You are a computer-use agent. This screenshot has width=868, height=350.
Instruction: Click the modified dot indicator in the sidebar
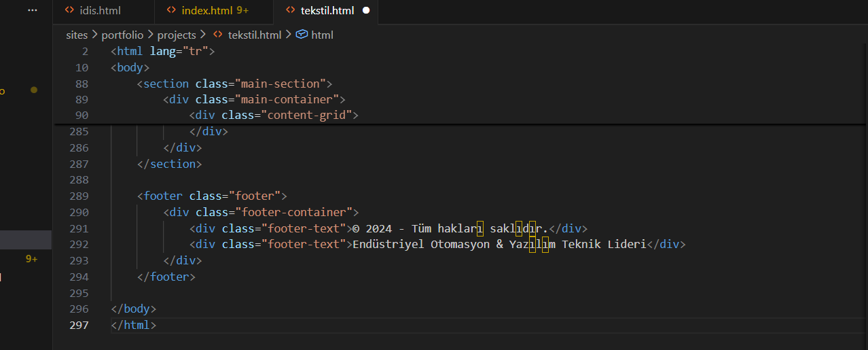coord(33,90)
